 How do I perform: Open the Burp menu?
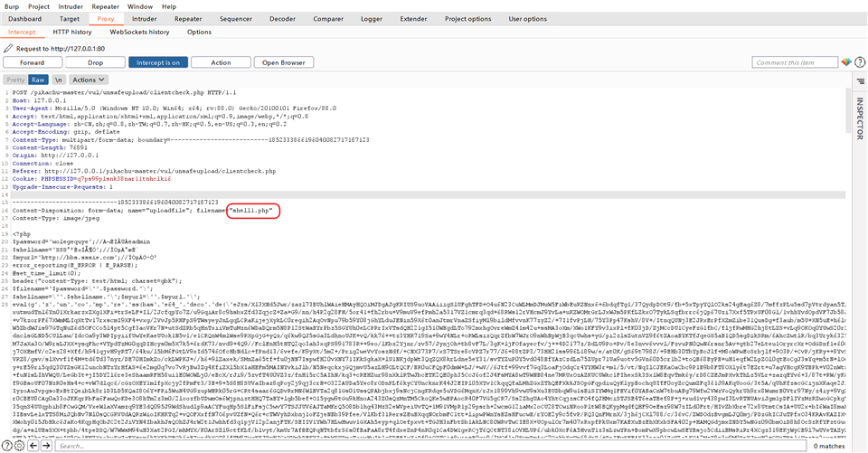point(12,6)
